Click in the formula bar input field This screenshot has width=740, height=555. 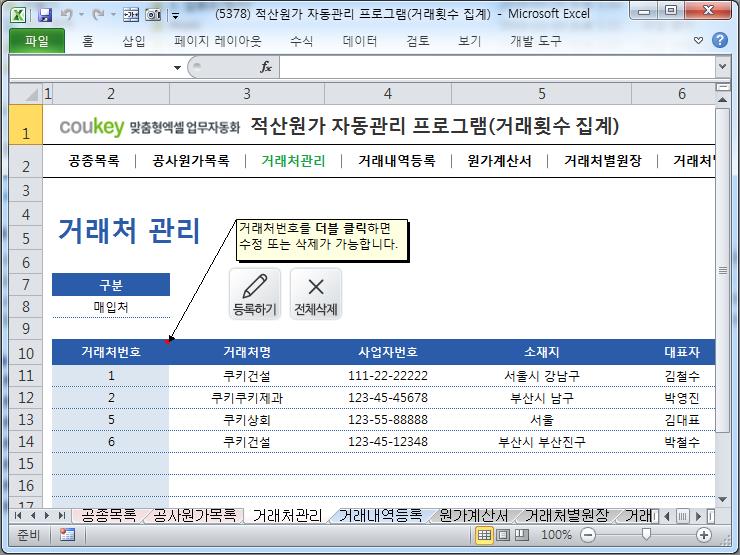pos(497,67)
